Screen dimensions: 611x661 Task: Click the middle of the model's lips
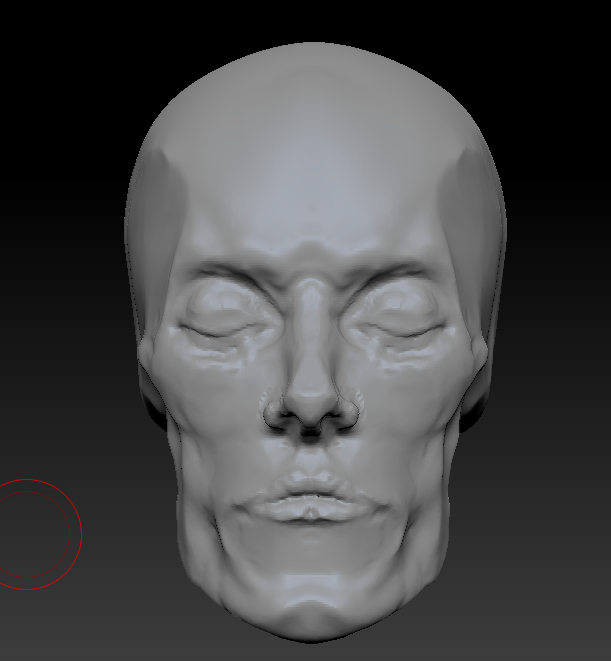click(x=311, y=500)
